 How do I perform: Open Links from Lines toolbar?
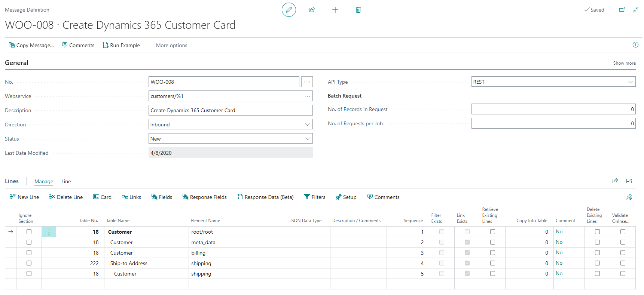(131, 197)
